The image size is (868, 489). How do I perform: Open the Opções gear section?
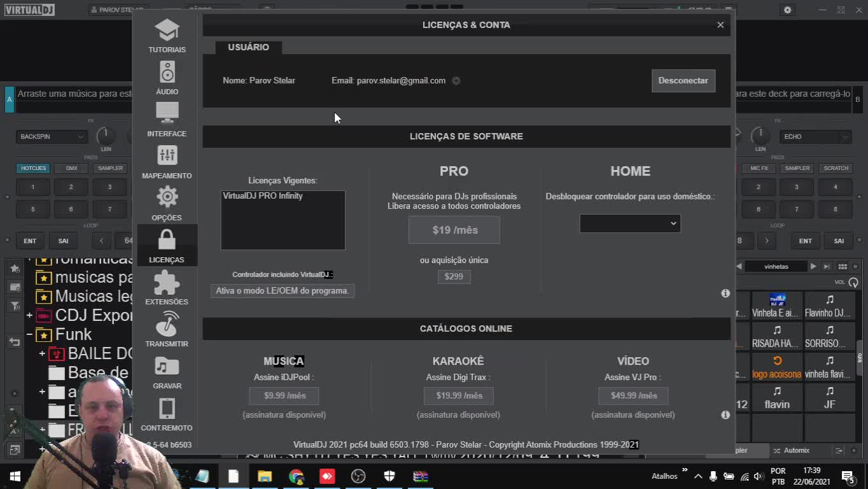(x=167, y=204)
